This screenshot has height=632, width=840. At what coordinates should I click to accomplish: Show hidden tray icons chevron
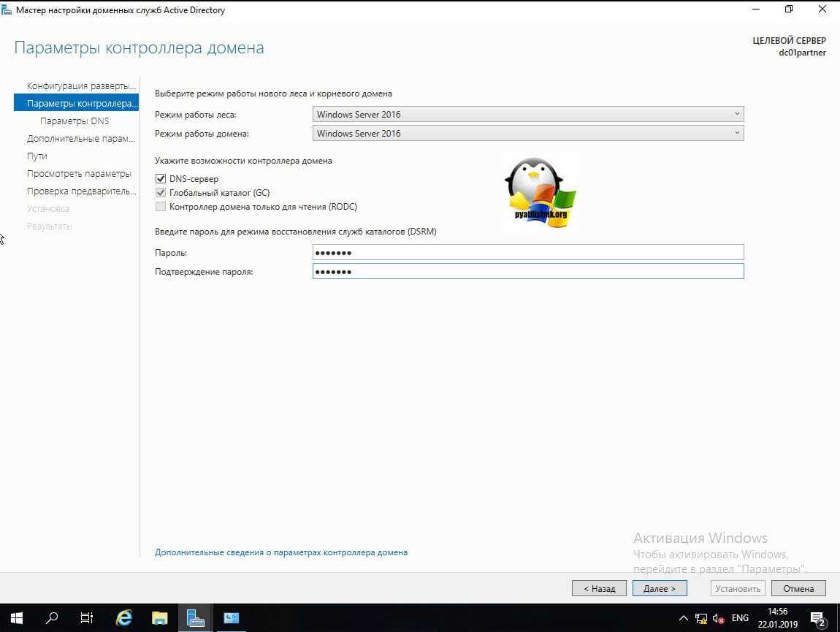click(684, 618)
